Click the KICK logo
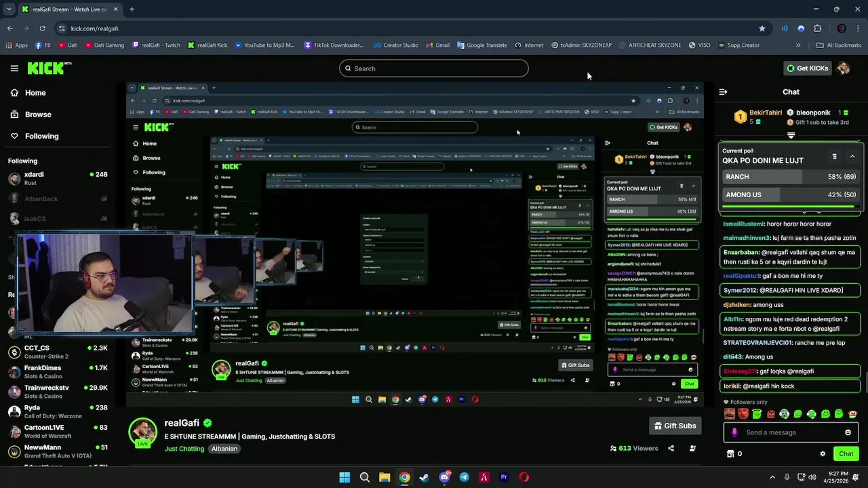Viewport: 868px width, 488px height. click(x=49, y=68)
